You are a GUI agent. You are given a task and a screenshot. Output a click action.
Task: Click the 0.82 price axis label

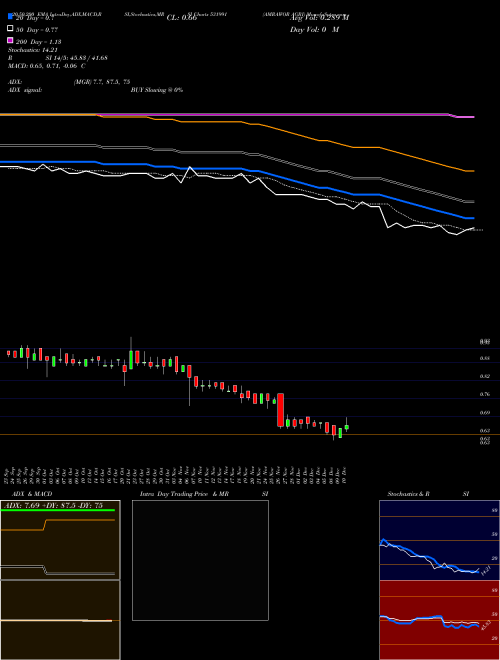485,376
